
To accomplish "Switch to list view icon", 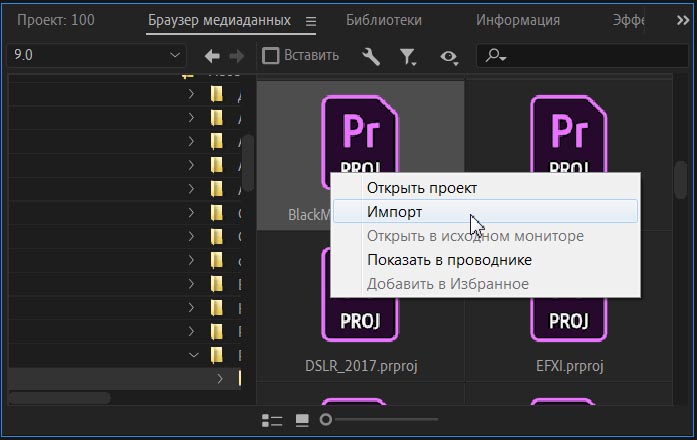I will [272, 420].
